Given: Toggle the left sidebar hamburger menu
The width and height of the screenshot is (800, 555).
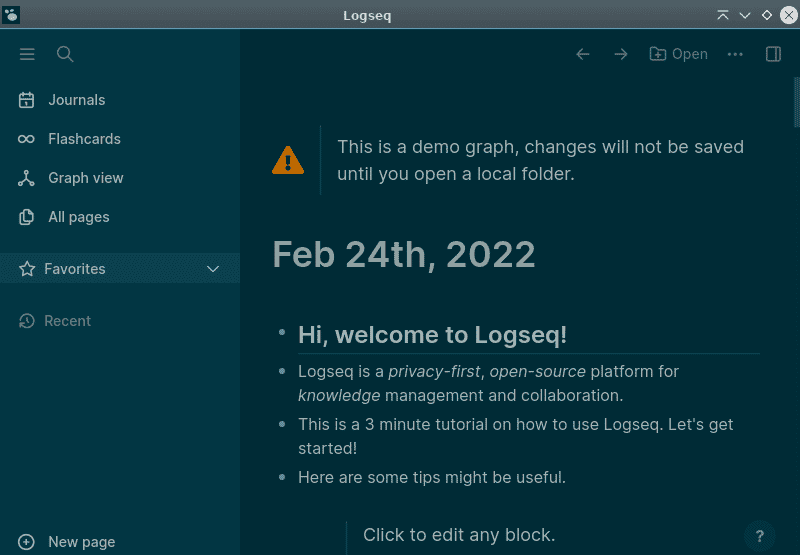Looking at the screenshot, I should [27, 54].
